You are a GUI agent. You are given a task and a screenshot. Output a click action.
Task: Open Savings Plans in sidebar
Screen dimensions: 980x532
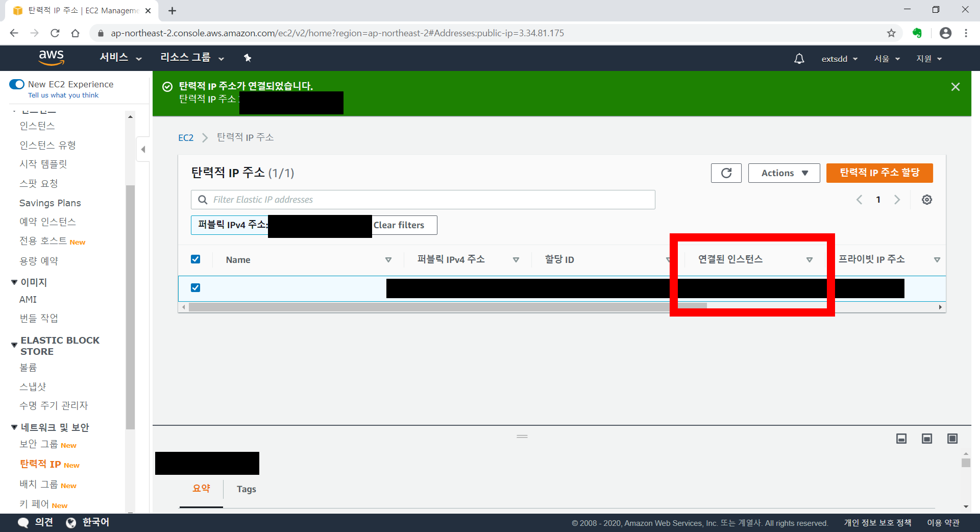50,203
